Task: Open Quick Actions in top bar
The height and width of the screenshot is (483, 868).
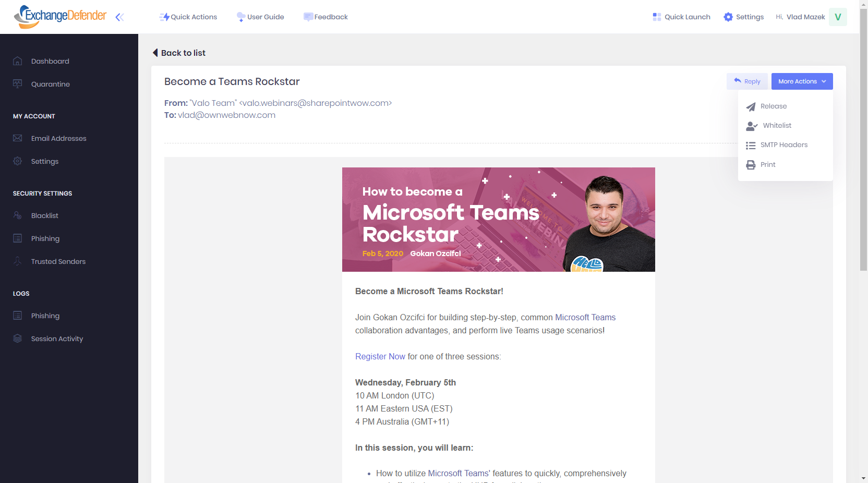Action: point(188,17)
